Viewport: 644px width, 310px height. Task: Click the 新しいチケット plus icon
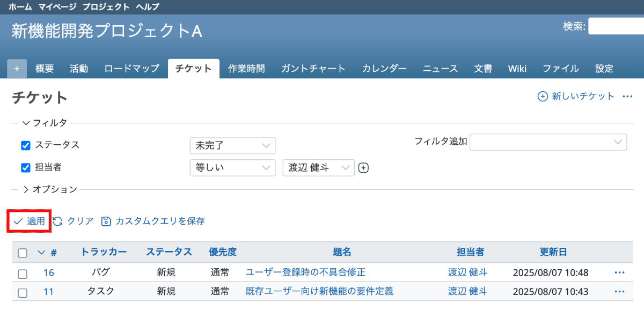[543, 97]
